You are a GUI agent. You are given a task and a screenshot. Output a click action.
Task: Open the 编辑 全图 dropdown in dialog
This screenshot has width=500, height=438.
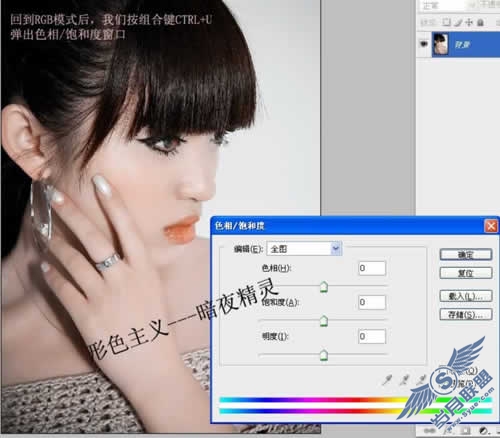pos(304,249)
